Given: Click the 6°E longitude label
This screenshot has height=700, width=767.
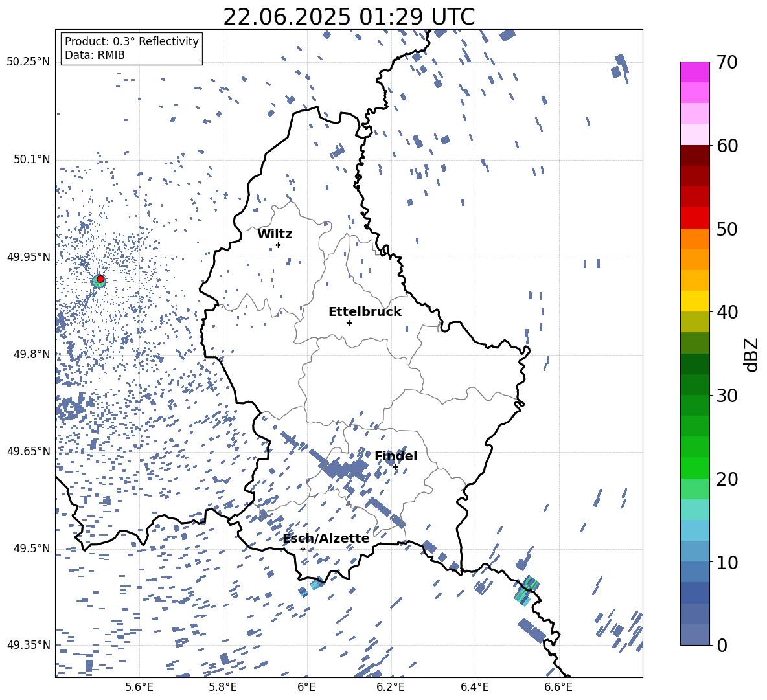Looking at the screenshot, I should pyautogui.click(x=306, y=687).
